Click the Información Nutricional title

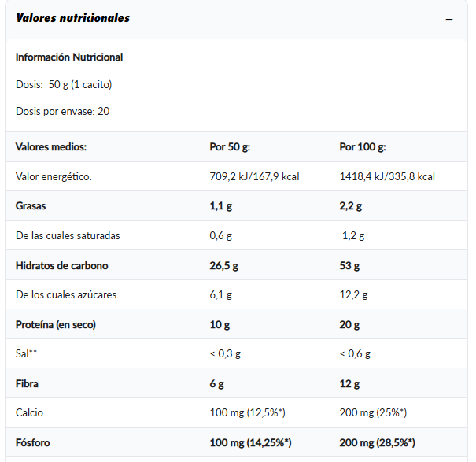pos(69,57)
